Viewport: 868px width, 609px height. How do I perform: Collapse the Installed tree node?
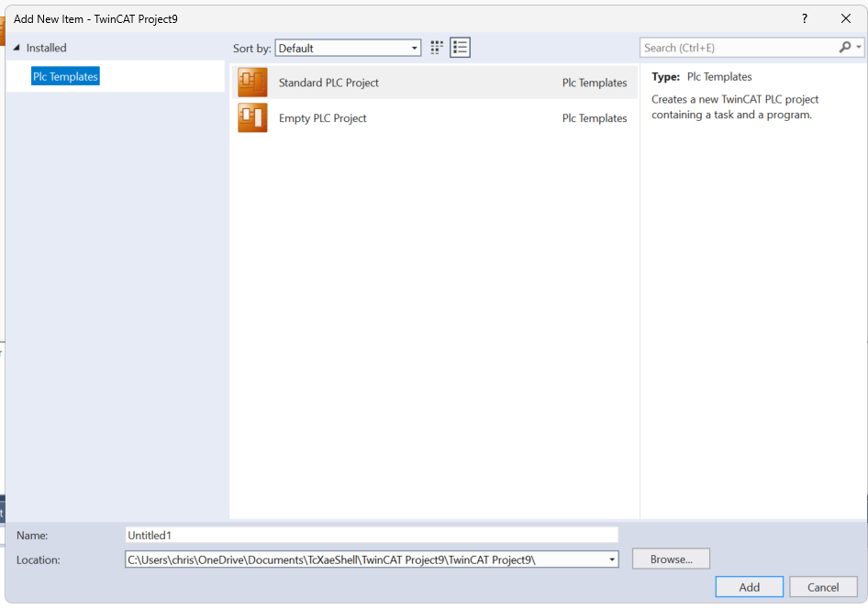point(17,48)
